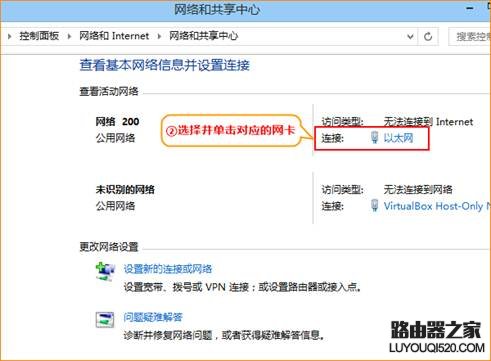Screen dimensions: 491x361
Task: Click the 更改网络设置 section label
Action: (x=109, y=247)
